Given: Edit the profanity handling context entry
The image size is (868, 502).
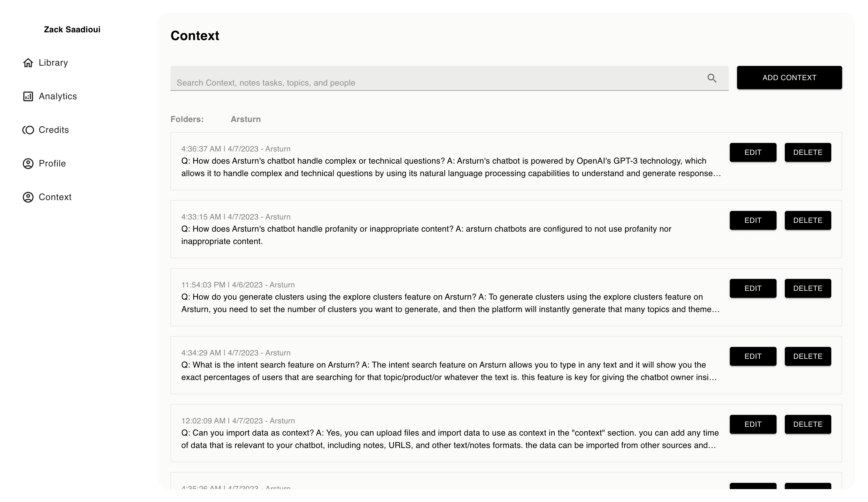Looking at the screenshot, I should [753, 220].
